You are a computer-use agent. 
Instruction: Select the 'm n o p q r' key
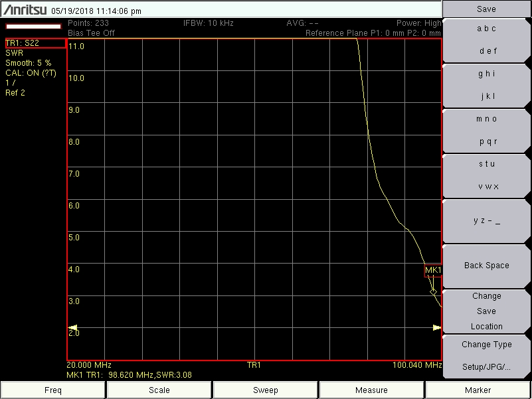click(x=486, y=130)
